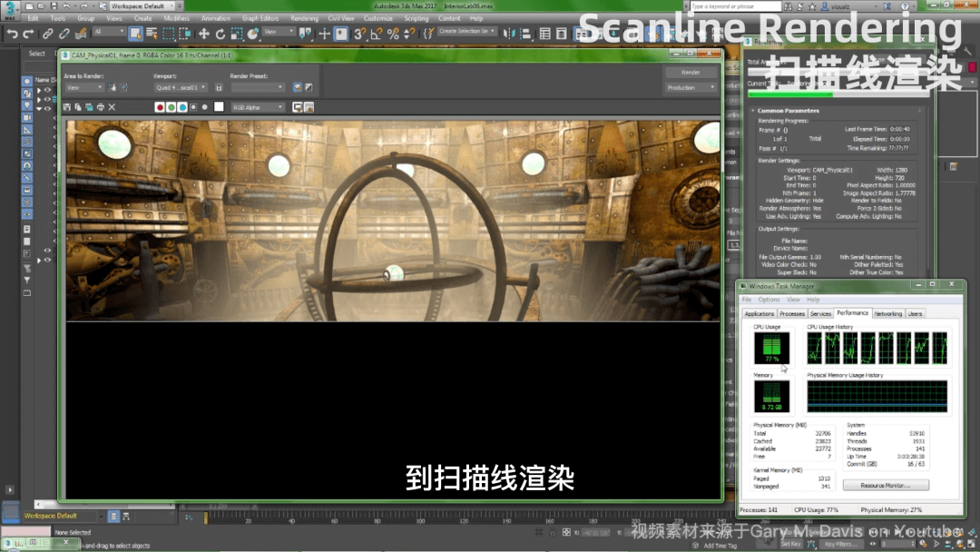Screen dimensions: 980x552
Task: Toggle the red channel button
Action: point(160,107)
